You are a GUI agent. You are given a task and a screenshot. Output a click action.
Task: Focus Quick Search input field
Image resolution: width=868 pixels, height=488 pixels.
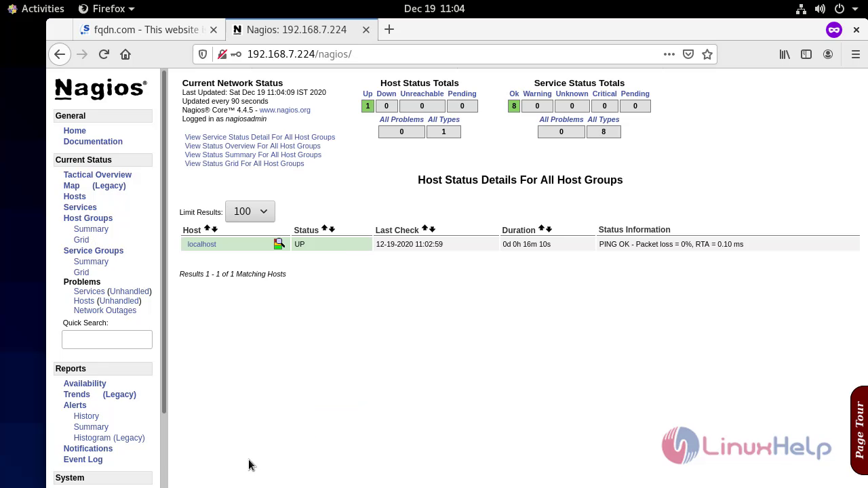107,340
